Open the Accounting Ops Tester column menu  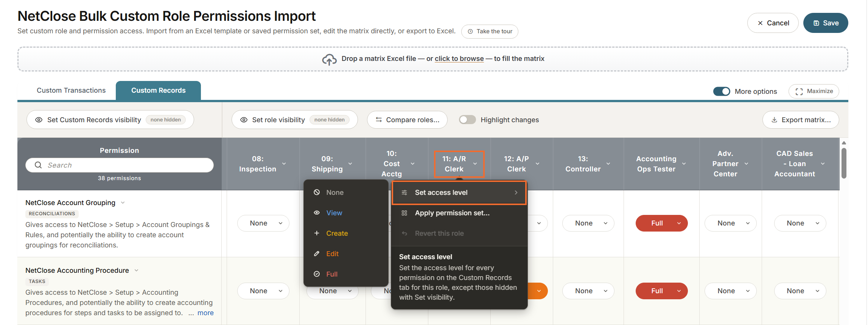tap(684, 164)
